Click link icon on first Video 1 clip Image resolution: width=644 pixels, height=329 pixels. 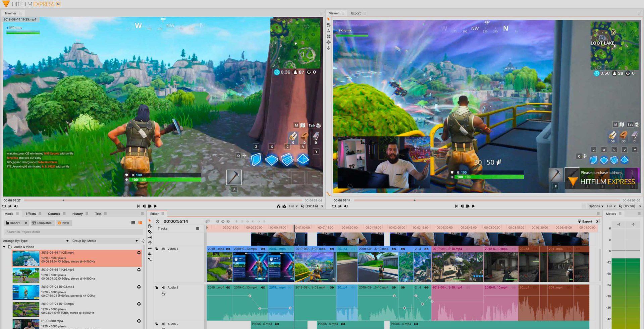[x=228, y=249]
